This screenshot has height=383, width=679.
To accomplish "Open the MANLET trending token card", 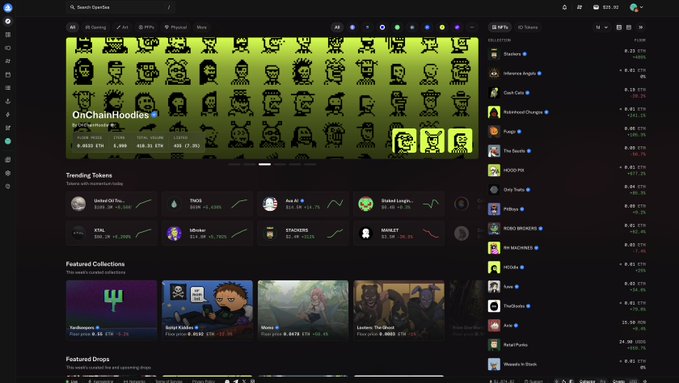I will pos(399,234).
